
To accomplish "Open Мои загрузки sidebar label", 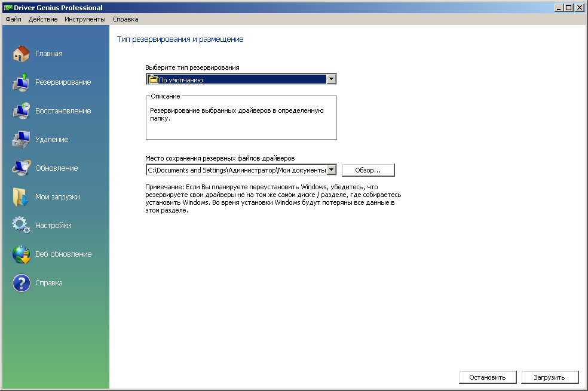I will point(57,196).
